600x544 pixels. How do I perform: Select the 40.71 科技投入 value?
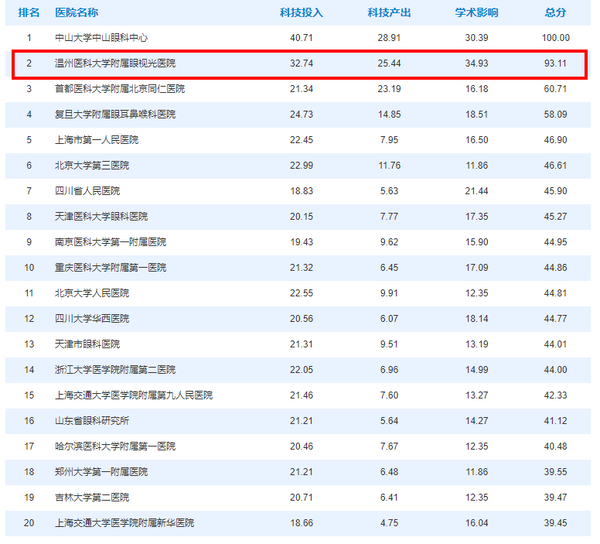[302, 38]
